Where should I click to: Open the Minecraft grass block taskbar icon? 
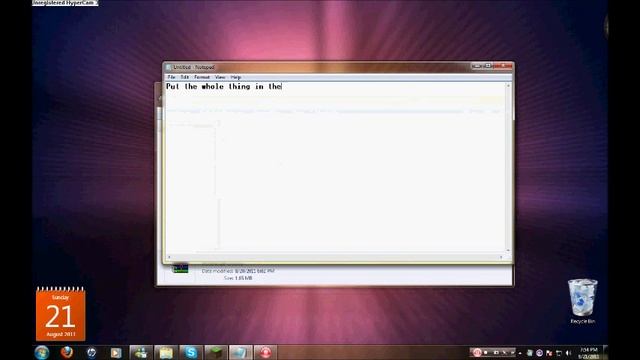(x=216, y=353)
